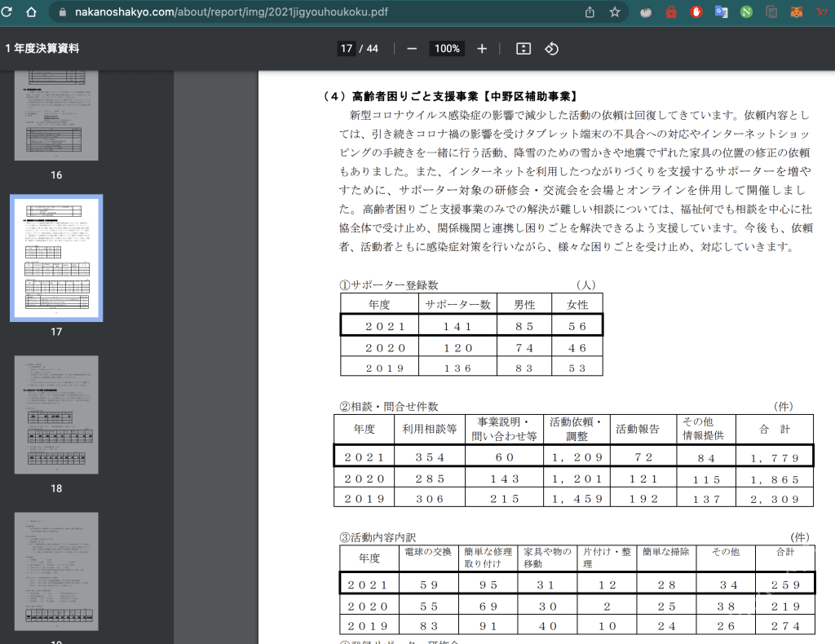
Task: Click the fit to page icon
Action: click(x=524, y=49)
